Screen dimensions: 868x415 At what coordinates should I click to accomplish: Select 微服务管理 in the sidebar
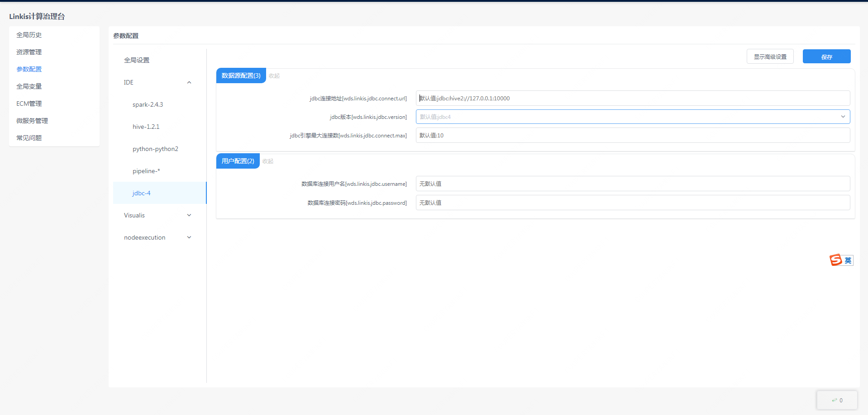click(32, 121)
